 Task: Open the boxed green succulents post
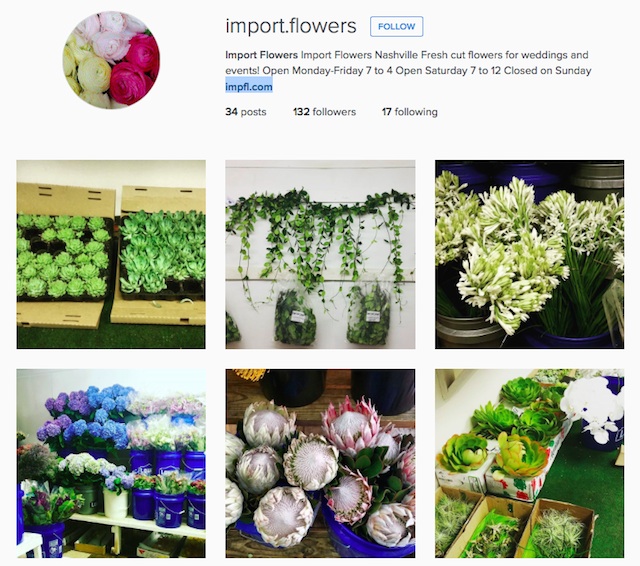111,254
